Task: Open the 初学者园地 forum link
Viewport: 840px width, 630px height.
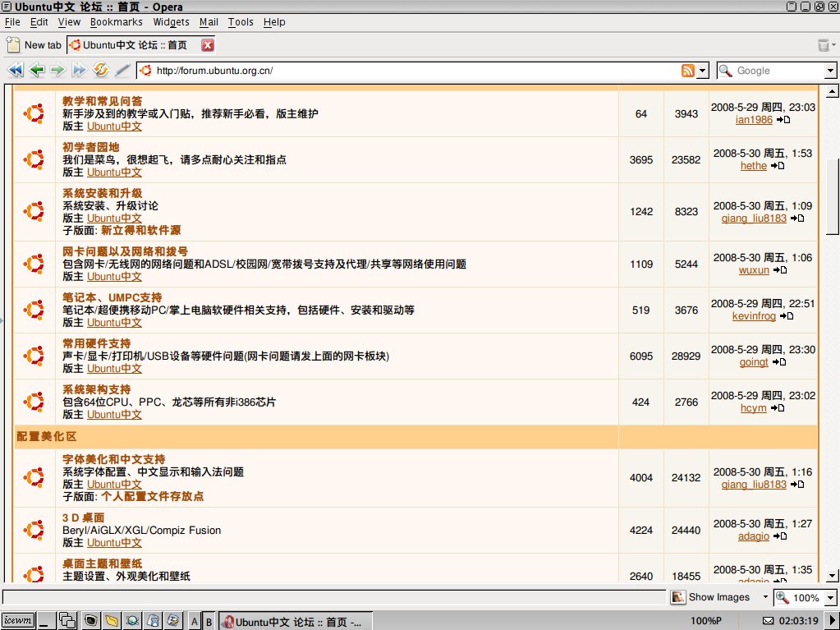Action: pyautogui.click(x=90, y=147)
